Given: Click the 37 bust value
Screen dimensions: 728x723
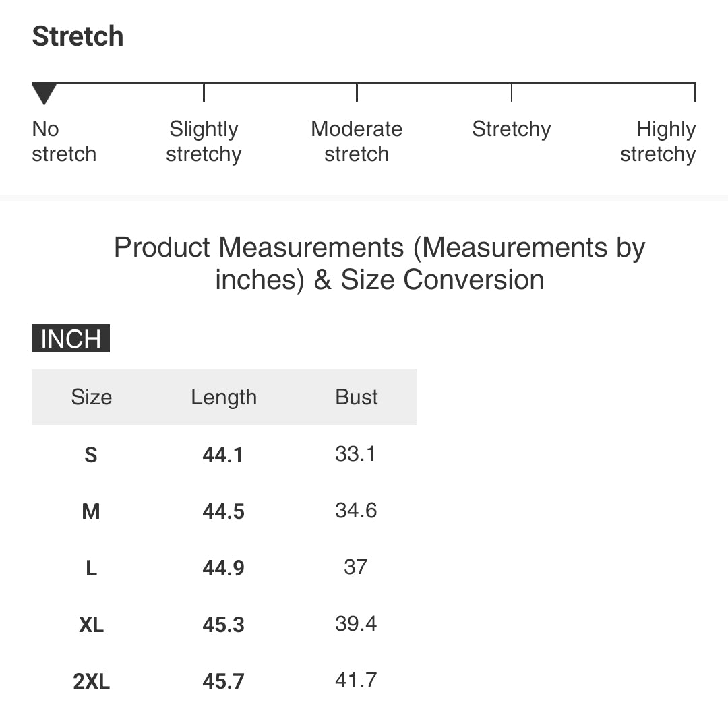Looking at the screenshot, I should (x=356, y=567).
